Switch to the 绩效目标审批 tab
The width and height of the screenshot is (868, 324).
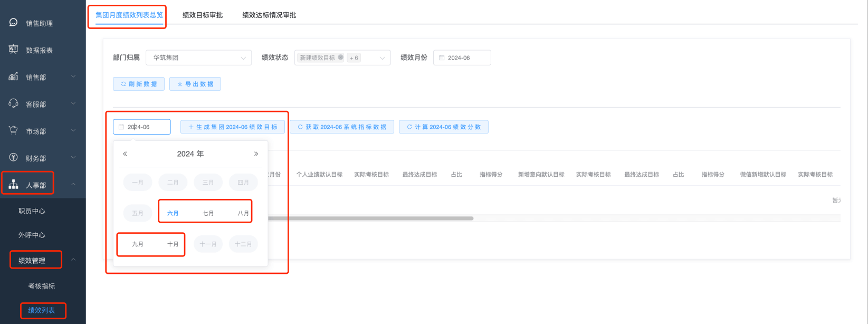point(203,15)
